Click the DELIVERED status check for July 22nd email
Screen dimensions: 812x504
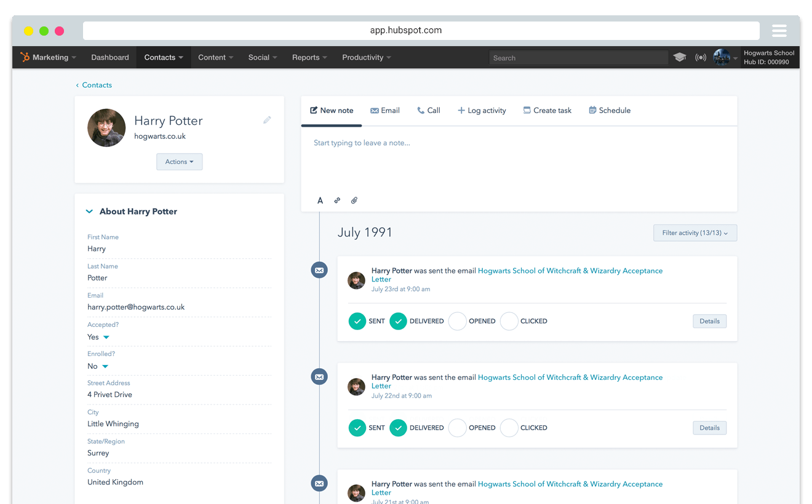pos(398,428)
